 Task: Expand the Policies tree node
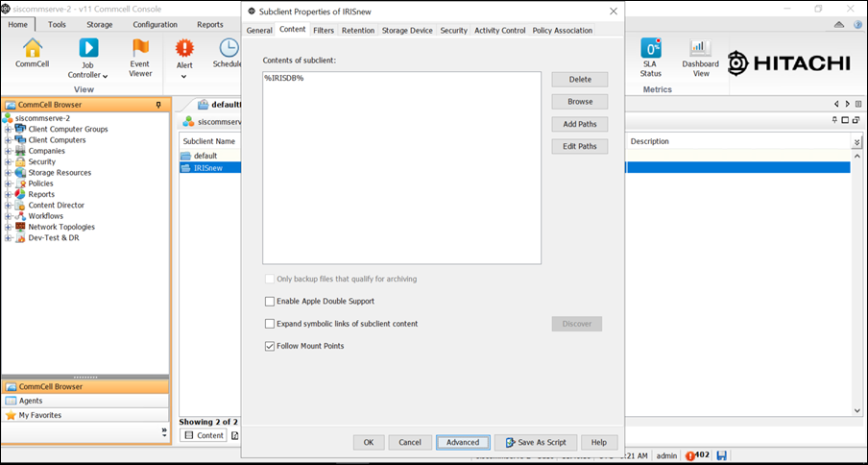point(9,184)
